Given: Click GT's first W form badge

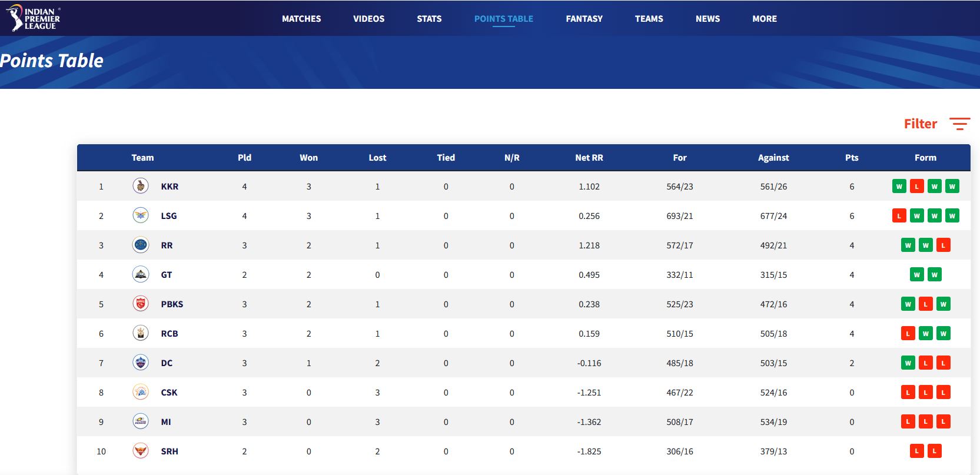Looking at the screenshot, I should click(x=916, y=275).
